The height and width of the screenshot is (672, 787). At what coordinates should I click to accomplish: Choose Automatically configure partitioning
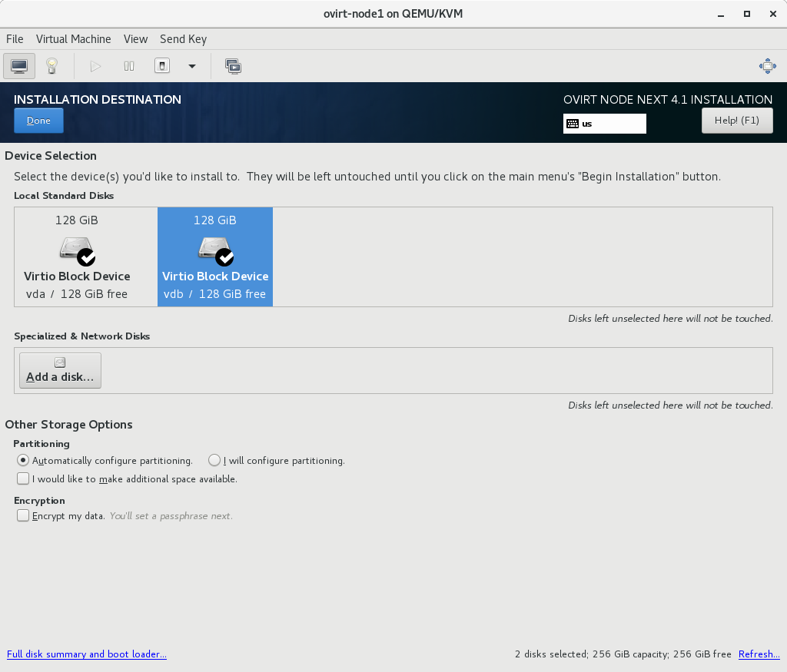pos(105,460)
